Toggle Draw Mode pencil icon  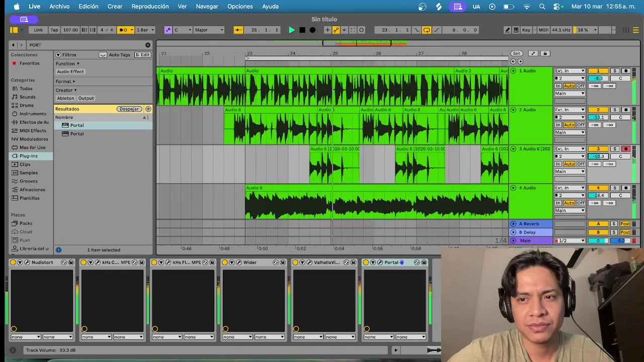(x=507, y=30)
